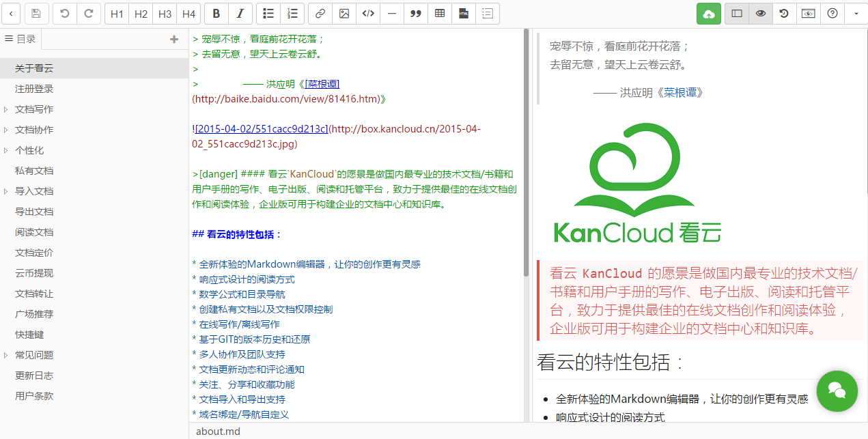Screen dimensions: 868x439
Task: Toggle the sidebar panel layout button
Action: coord(737,14)
